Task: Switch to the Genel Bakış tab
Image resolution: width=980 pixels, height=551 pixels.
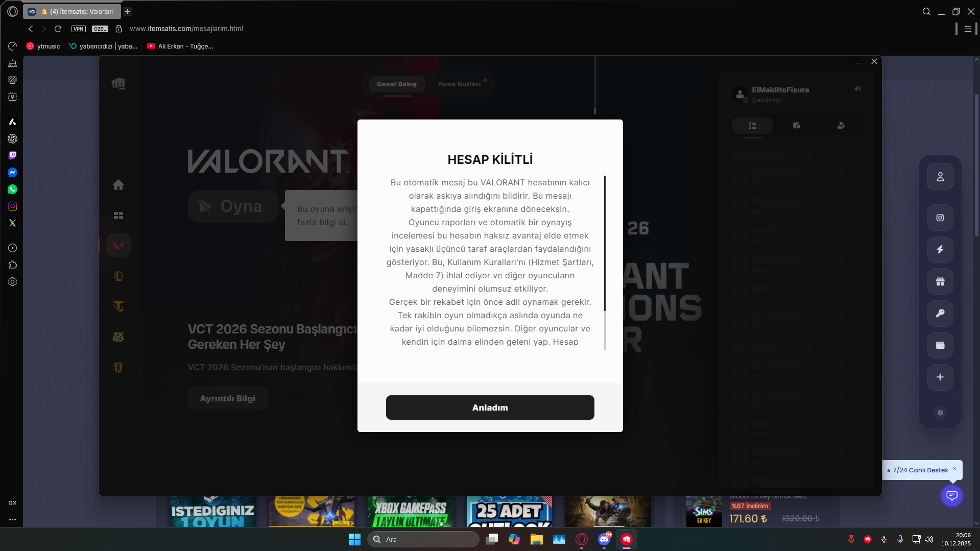Action: click(397, 84)
